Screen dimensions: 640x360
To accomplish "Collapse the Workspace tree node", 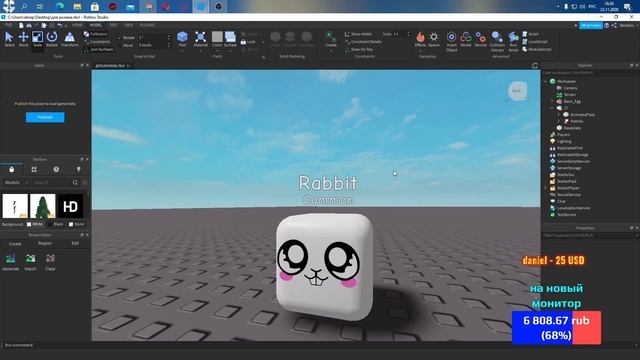I will (545, 81).
